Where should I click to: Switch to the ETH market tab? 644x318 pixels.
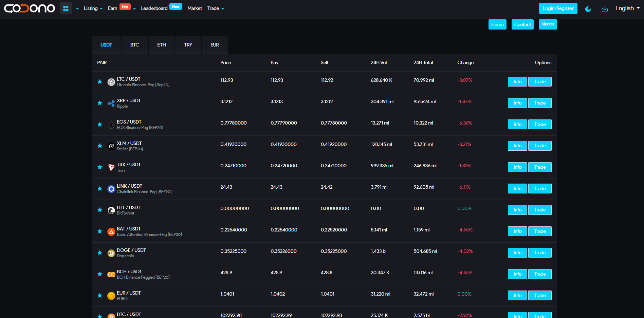pyautogui.click(x=162, y=45)
